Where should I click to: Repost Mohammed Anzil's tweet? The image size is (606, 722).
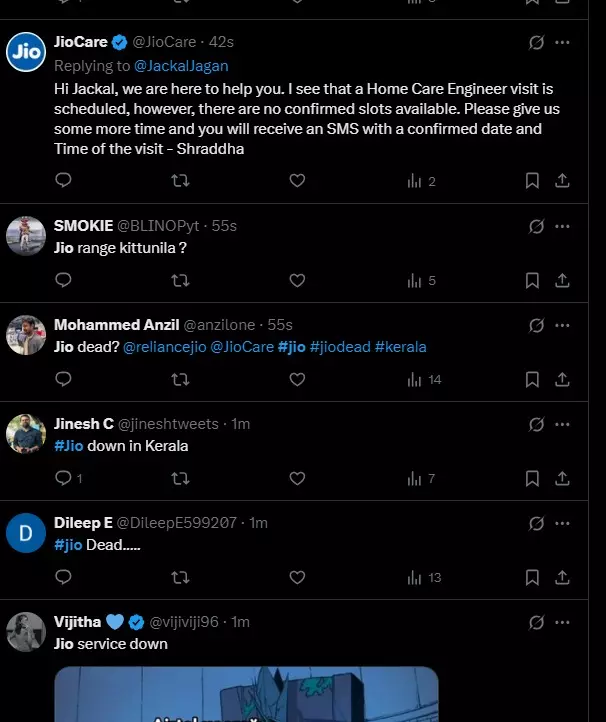point(180,379)
